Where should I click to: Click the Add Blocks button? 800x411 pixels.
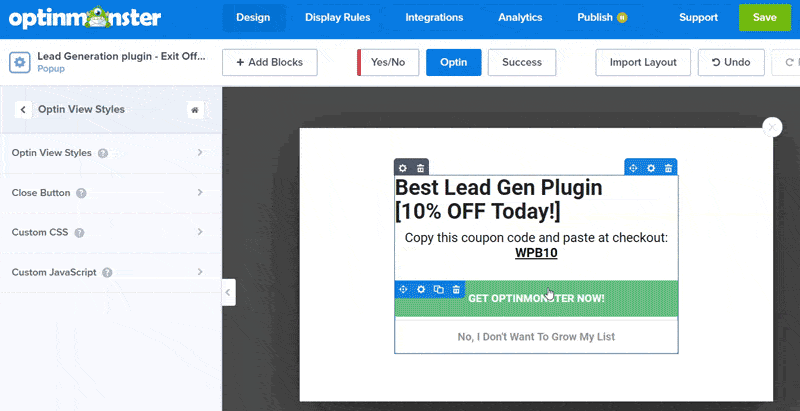click(269, 62)
